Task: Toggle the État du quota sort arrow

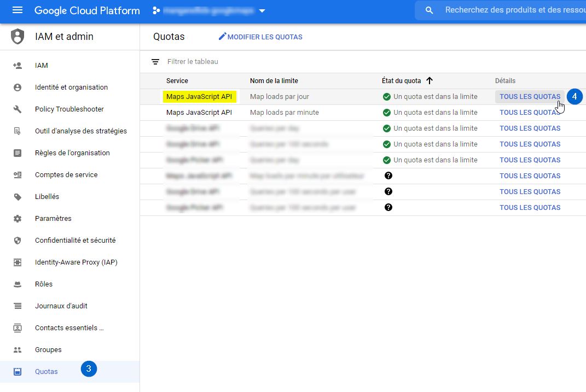Action: (x=430, y=80)
